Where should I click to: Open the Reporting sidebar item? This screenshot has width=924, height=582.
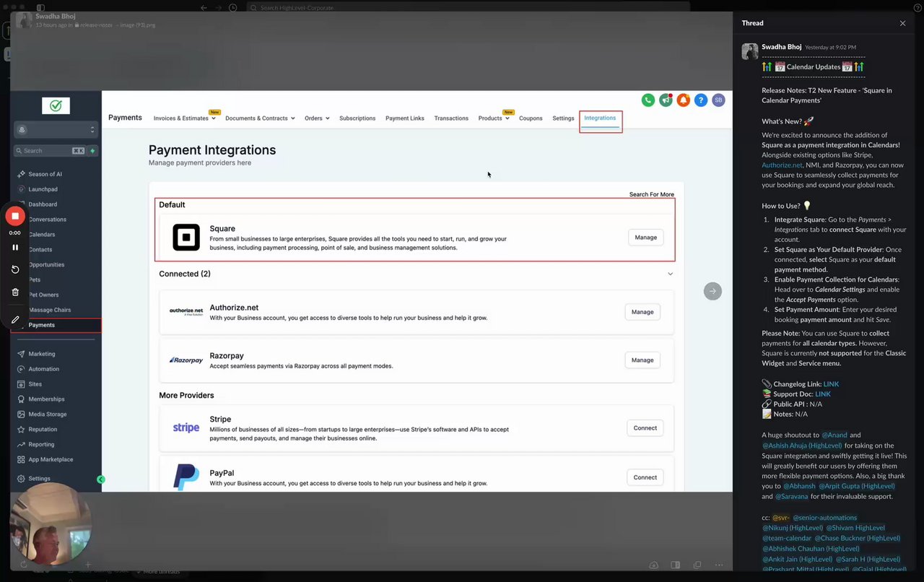coord(41,445)
